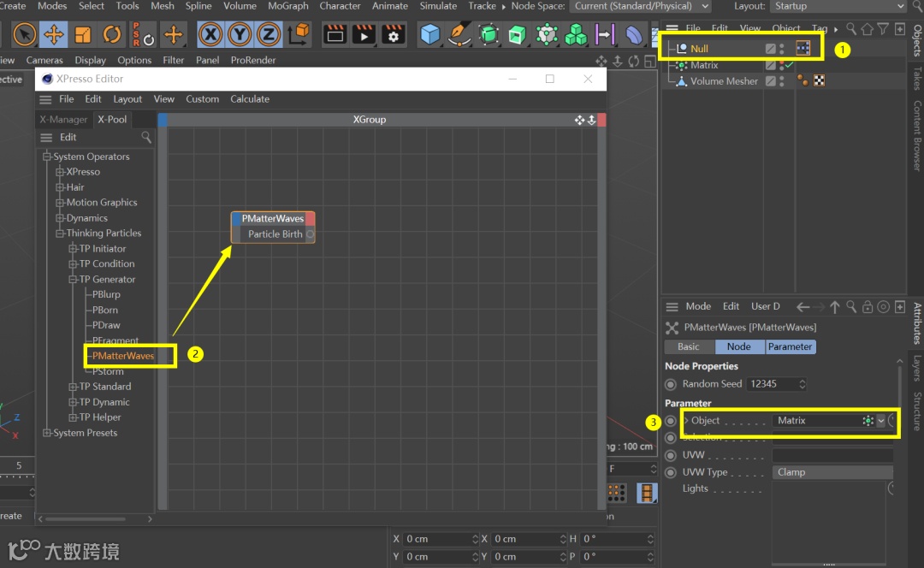924x568 pixels.
Task: Click the Cube primitive icon
Action: 430,35
